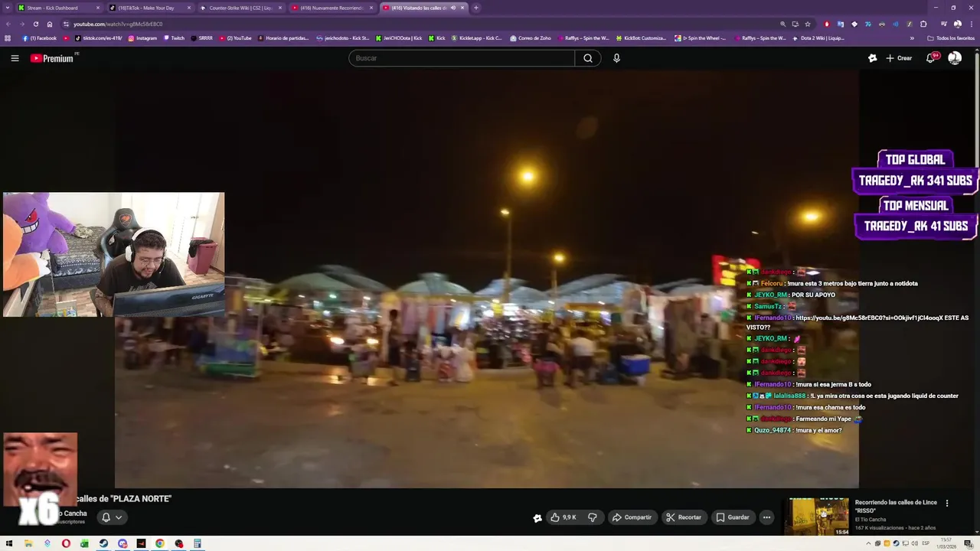Open the SRRRR bookmark
This screenshot has height=551, width=980.
point(202,38)
